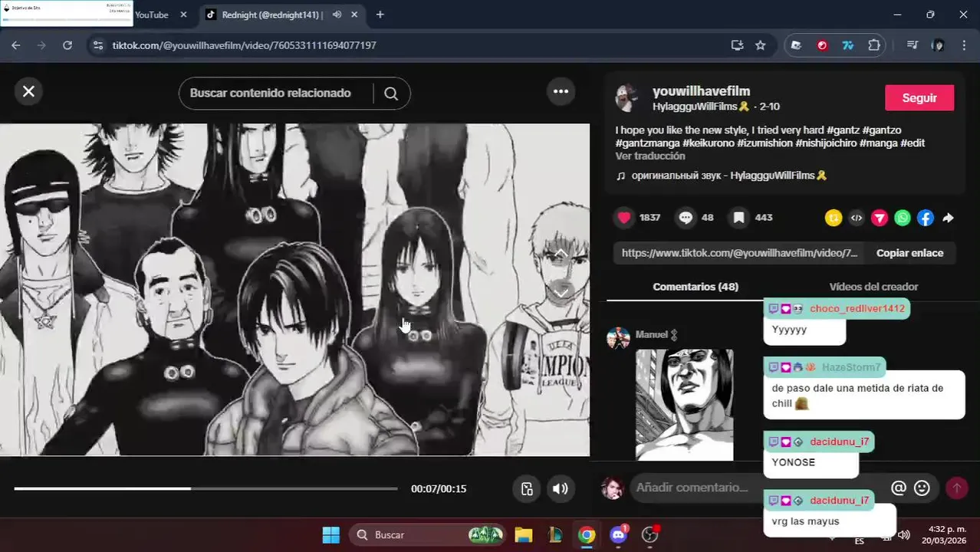
Task: Share the video to Facebook
Action: [926, 218]
